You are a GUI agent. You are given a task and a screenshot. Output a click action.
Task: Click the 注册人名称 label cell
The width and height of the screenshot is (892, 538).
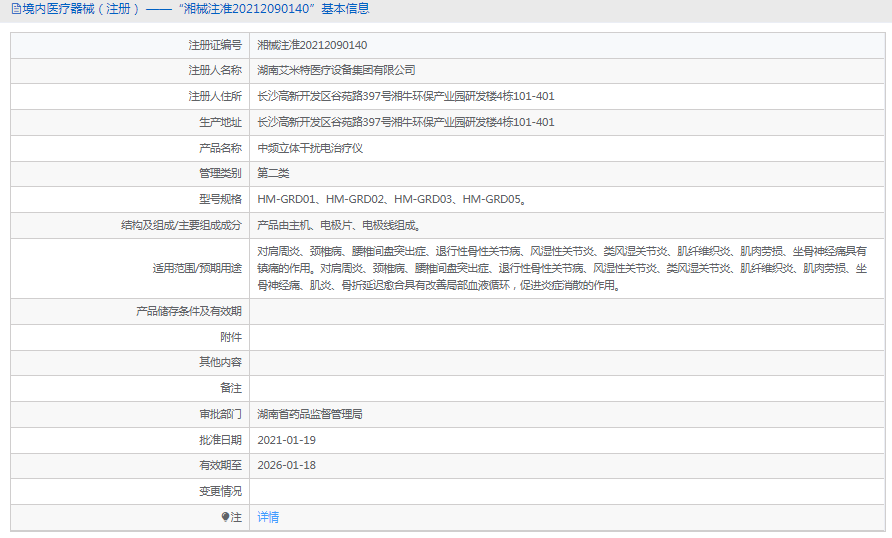130,71
